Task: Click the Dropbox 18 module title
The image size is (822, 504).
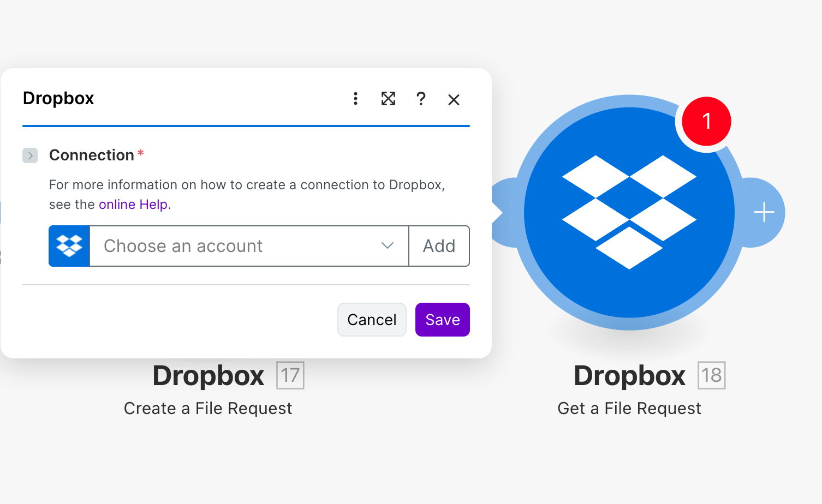Action: pos(629,376)
